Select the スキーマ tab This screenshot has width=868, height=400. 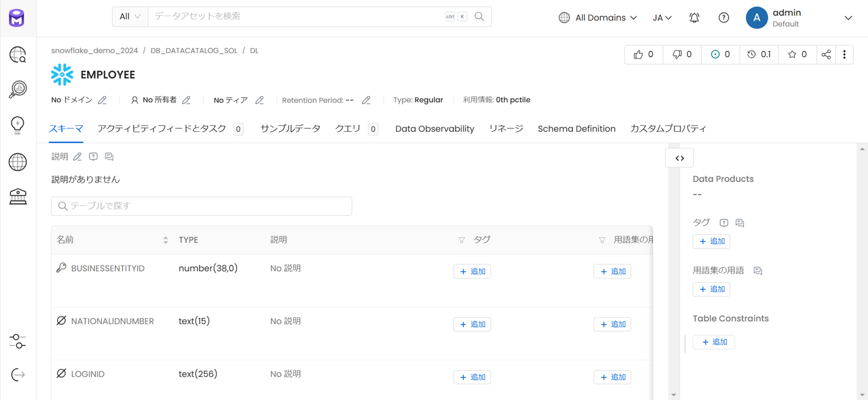(x=66, y=129)
